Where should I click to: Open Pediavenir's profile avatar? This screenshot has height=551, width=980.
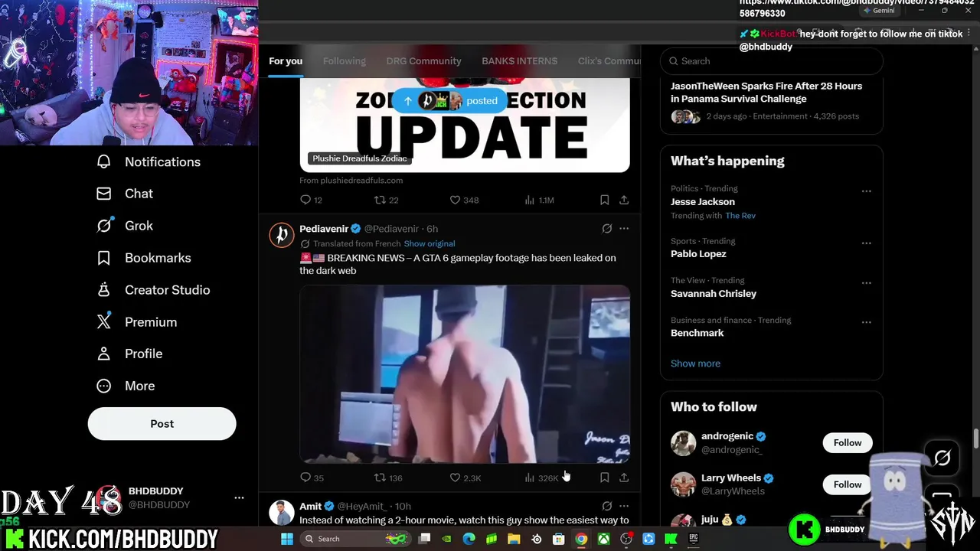281,234
